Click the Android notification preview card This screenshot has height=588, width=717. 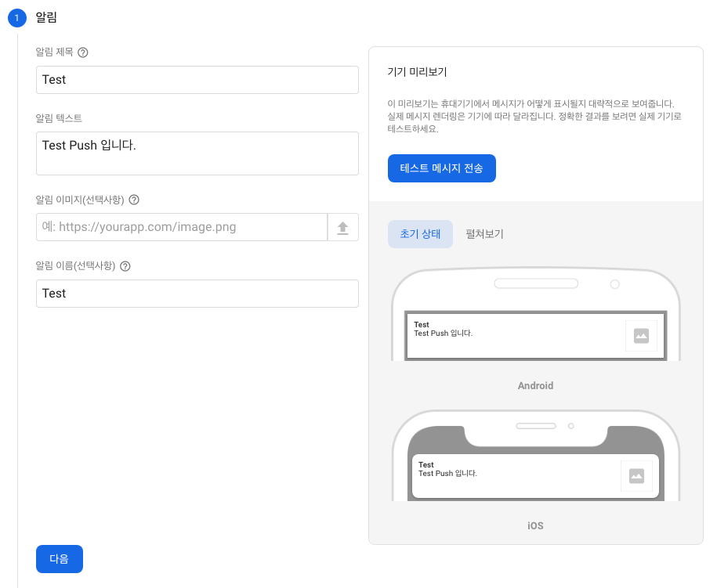535,336
